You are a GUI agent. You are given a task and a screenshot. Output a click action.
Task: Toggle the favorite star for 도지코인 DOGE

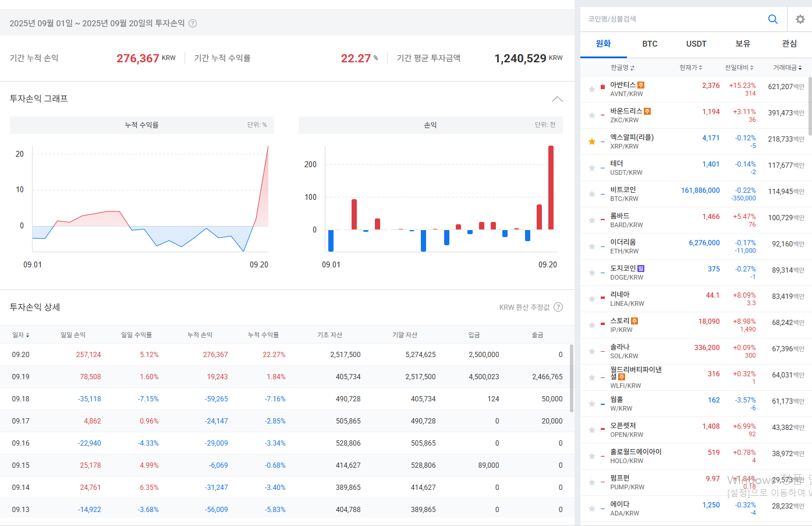coord(591,273)
